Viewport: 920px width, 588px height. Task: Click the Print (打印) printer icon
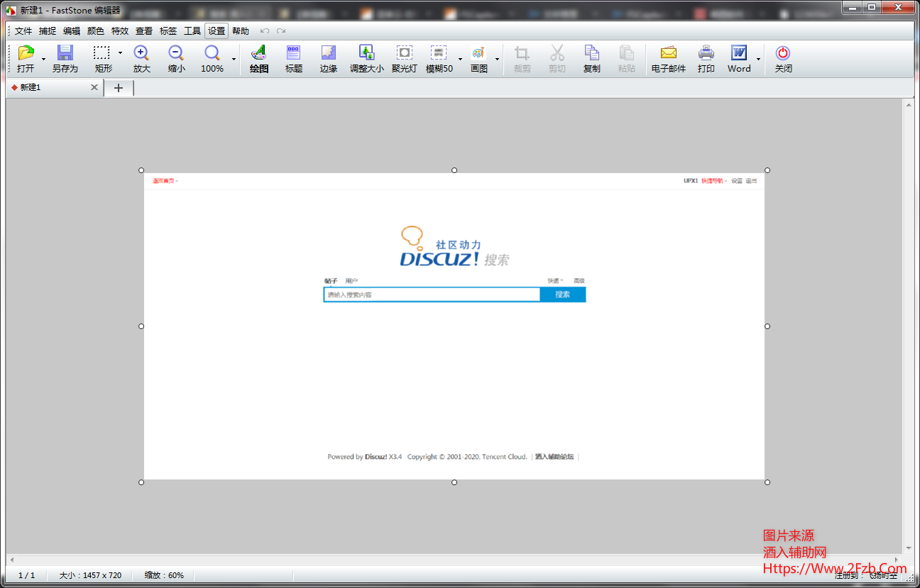(706, 53)
